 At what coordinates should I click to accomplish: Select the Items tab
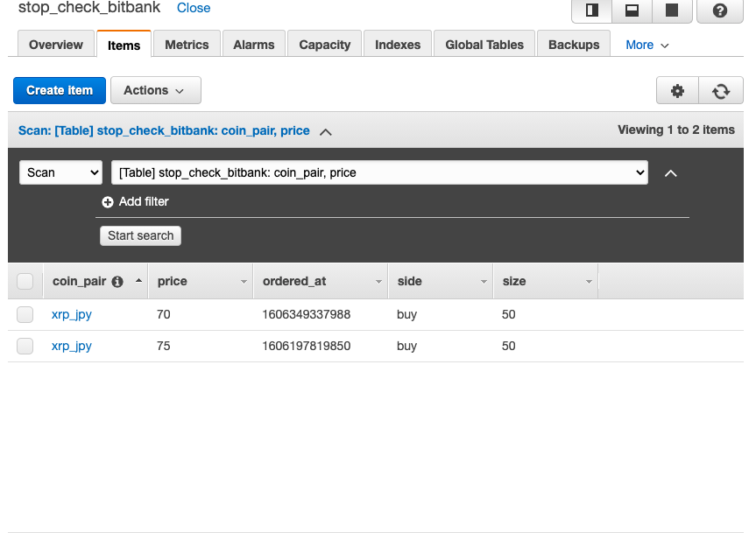tap(124, 45)
